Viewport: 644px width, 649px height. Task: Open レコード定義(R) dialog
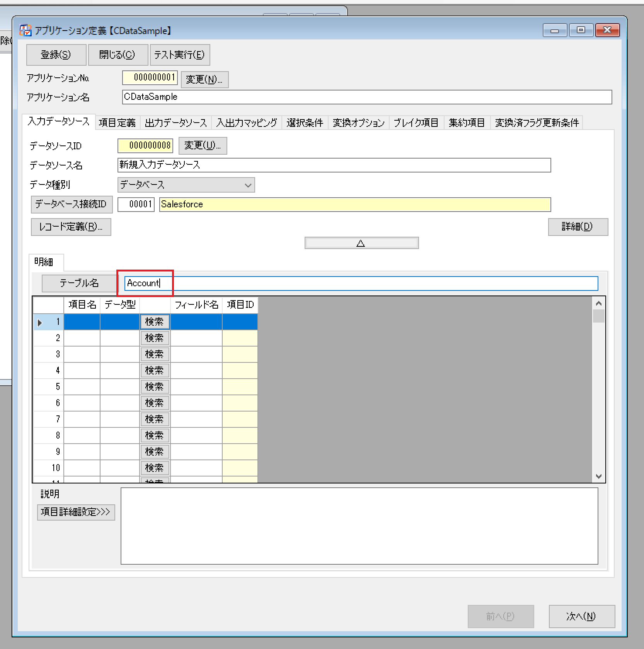click(x=71, y=227)
